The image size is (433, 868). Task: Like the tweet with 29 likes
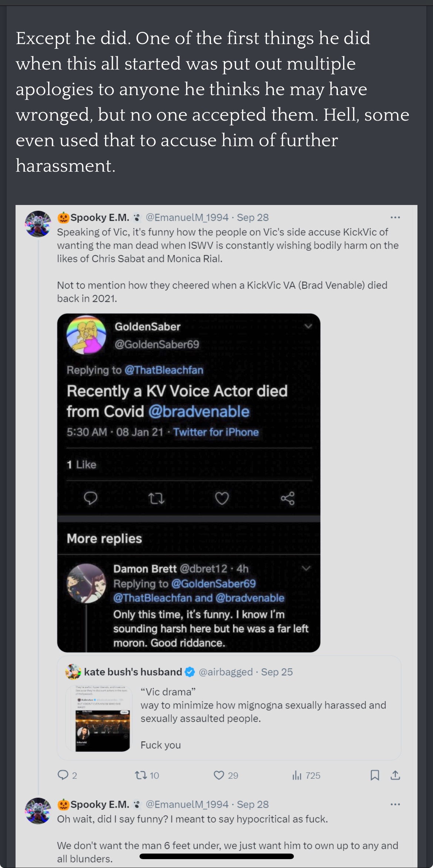[x=219, y=775]
